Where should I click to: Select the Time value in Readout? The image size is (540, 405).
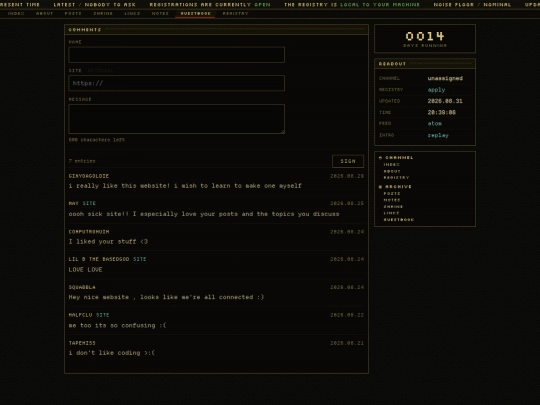[442, 112]
